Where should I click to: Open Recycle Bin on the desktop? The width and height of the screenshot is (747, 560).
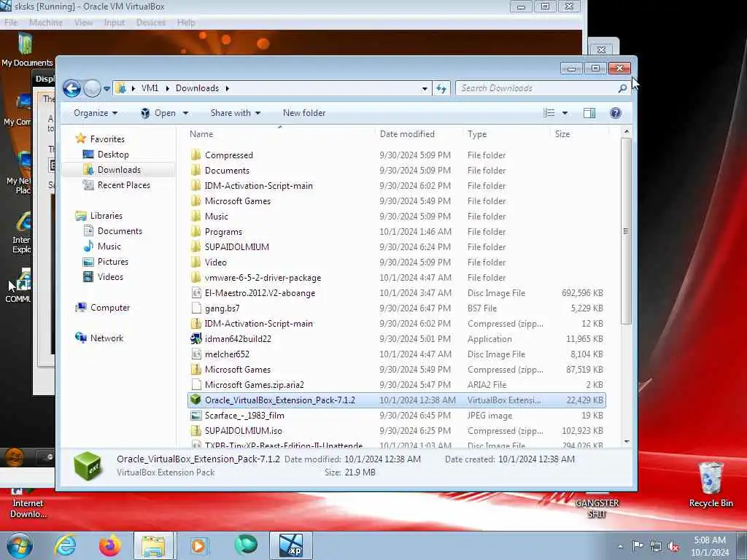click(x=711, y=484)
